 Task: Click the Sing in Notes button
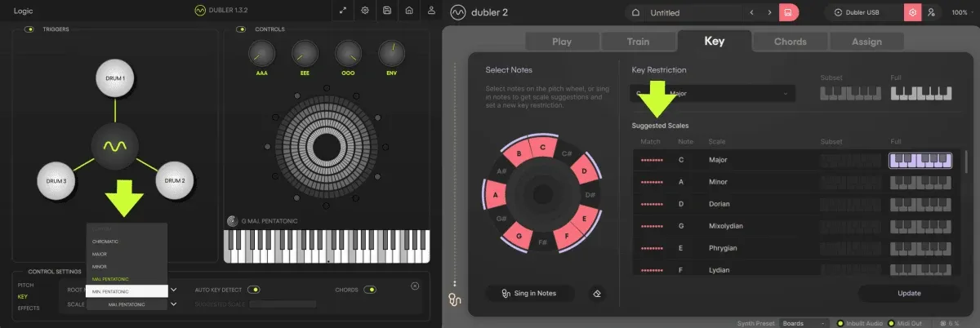click(530, 293)
